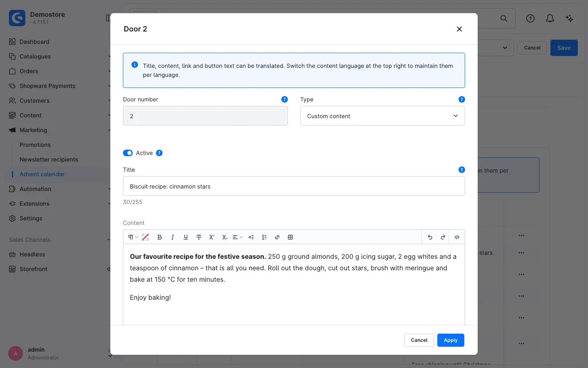
Task: Open the text color picker in editor toolbar
Action: (x=145, y=237)
